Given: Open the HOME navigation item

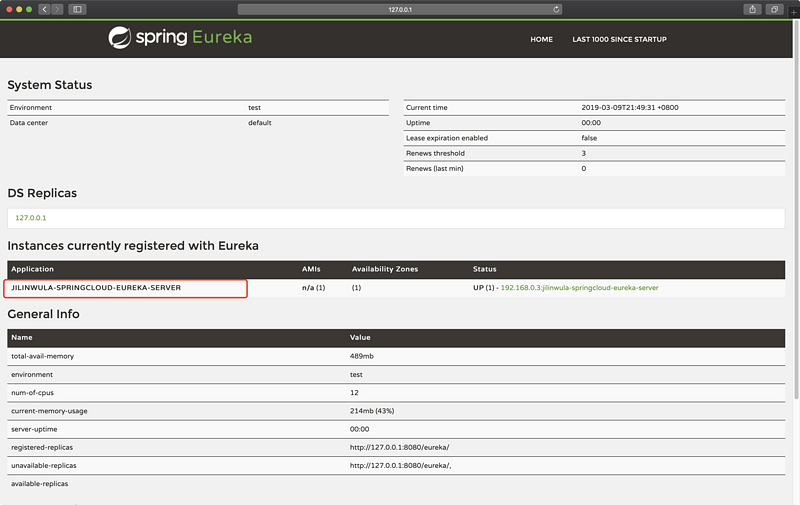Looking at the screenshot, I should pyautogui.click(x=541, y=39).
